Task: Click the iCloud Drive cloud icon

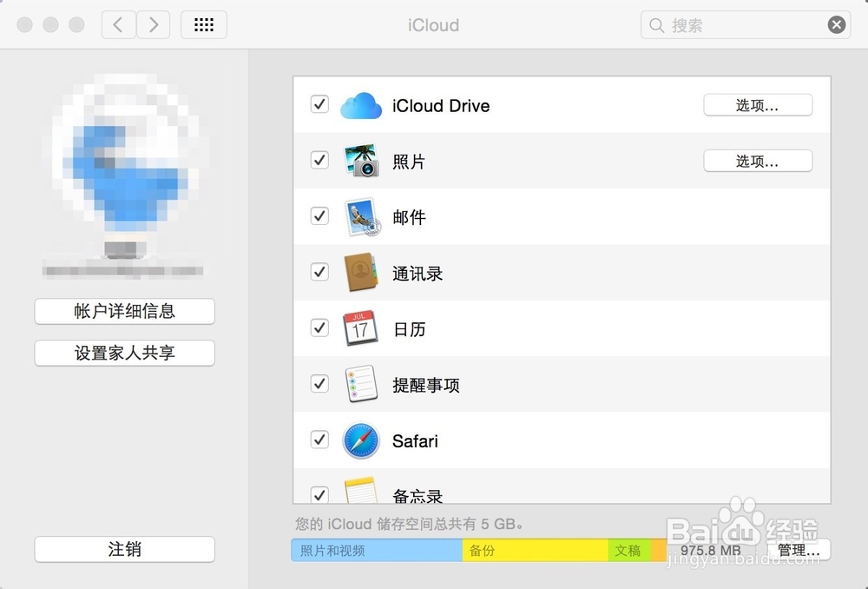Action: point(361,105)
